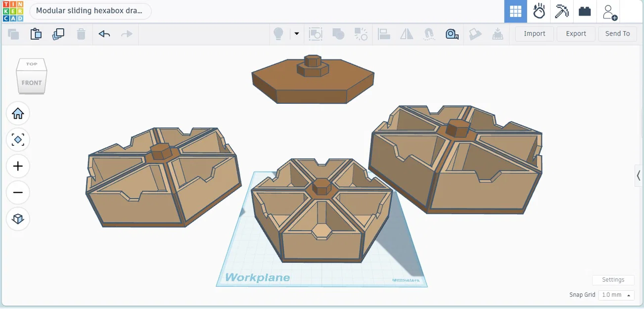Image resolution: width=644 pixels, height=309 pixels.
Task: Zoom out with the minus button
Action: [18, 192]
